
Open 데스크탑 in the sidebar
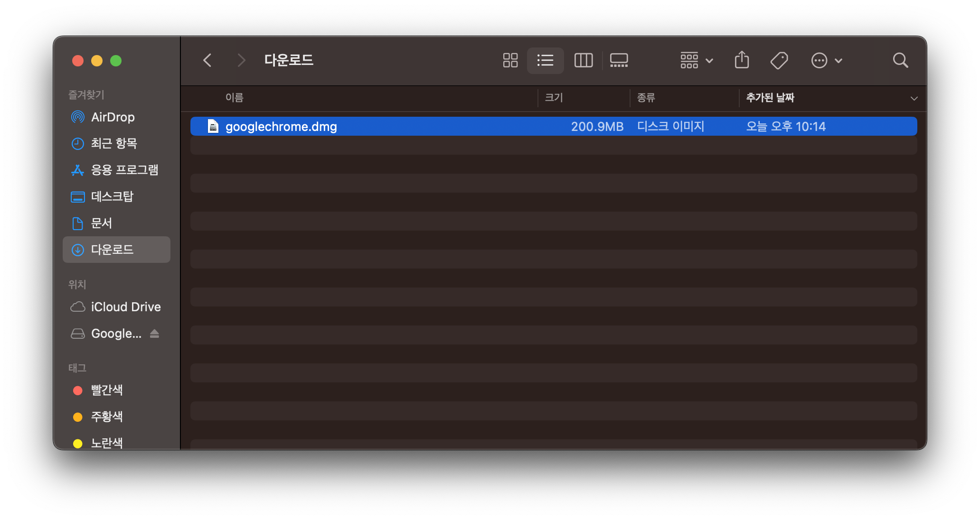(112, 196)
